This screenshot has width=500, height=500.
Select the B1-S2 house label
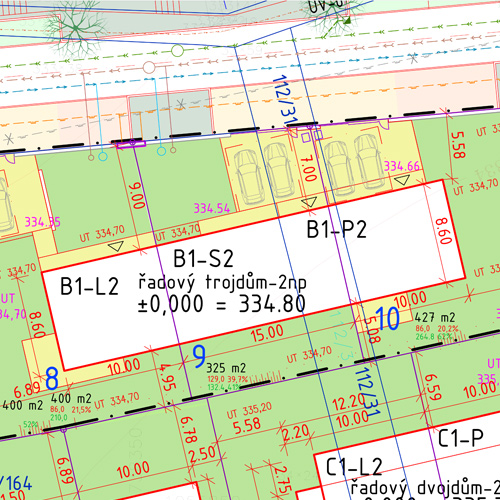point(203,259)
